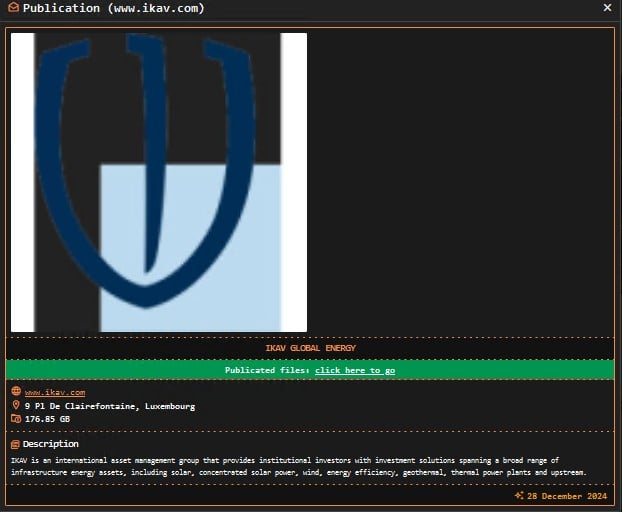Click the envelope icon beside Publication title
622x512 pixels.
(13, 8)
